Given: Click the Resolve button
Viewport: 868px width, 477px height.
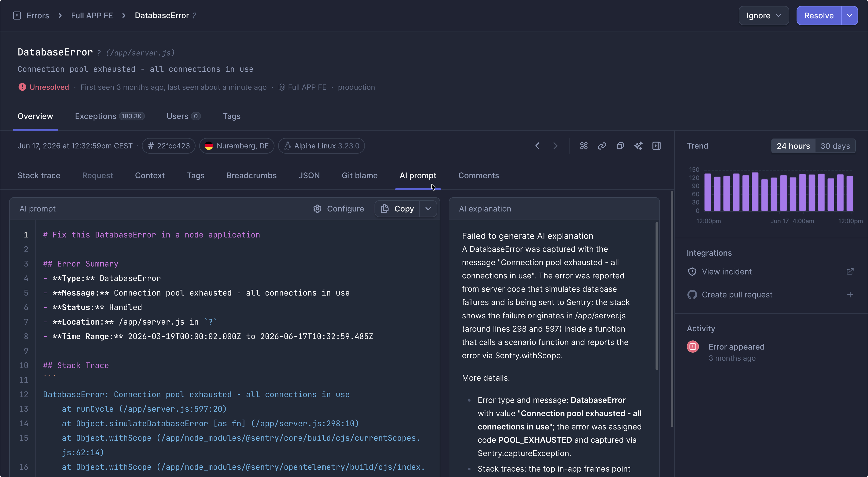Looking at the screenshot, I should pyautogui.click(x=819, y=15).
